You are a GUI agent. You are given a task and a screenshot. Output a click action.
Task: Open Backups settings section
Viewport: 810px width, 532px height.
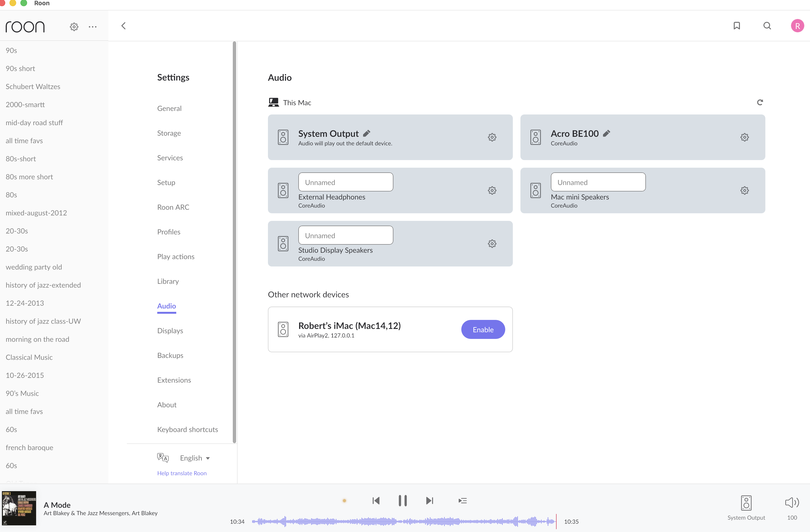(x=170, y=355)
